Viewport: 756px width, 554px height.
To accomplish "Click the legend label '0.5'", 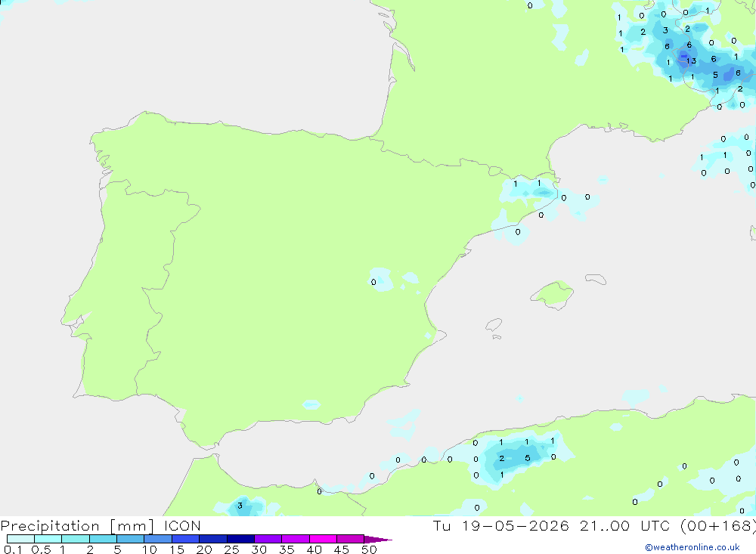I will tap(41, 549).
